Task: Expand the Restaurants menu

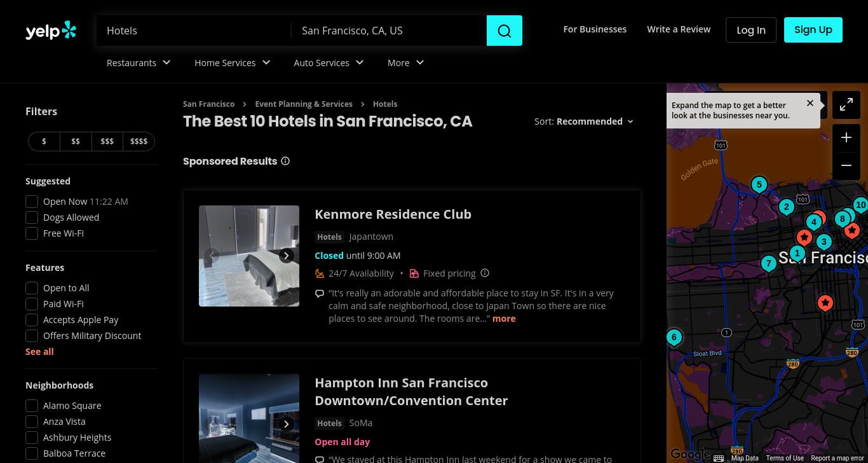Action: 139,63
